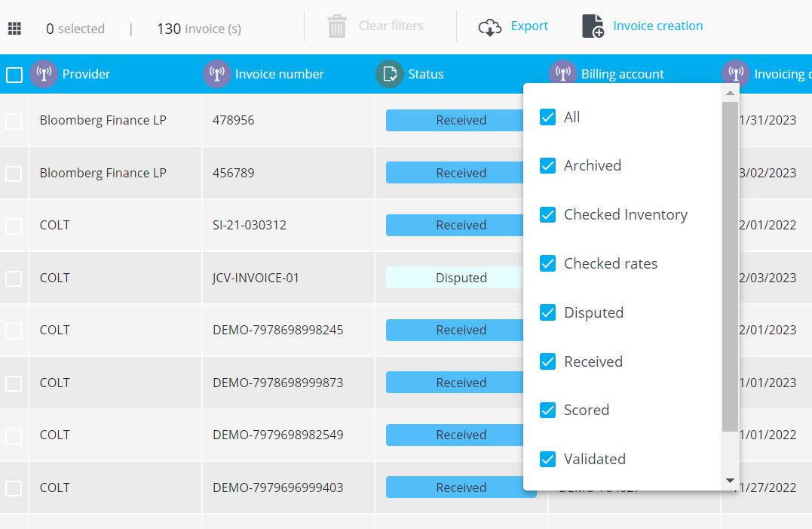Image resolution: width=812 pixels, height=529 pixels.
Task: Choose the Validated option in list
Action: tap(594, 459)
